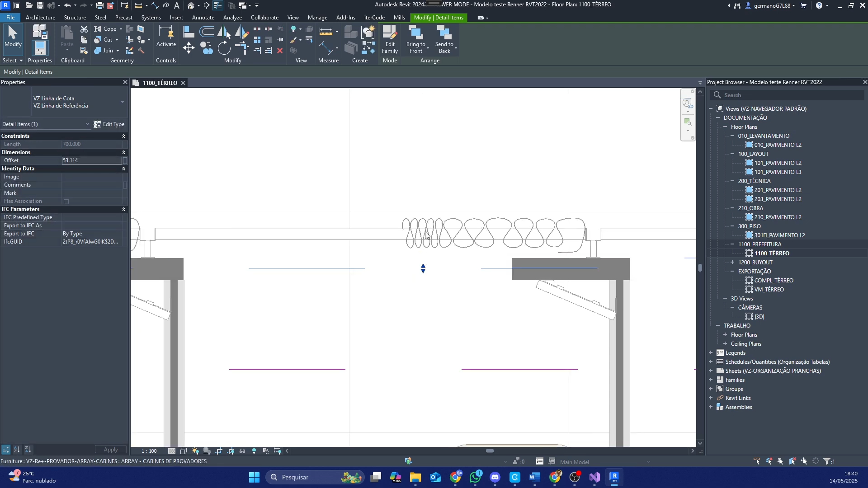Toggle Reveal Hidden Elements lightbulb

[x=254, y=451]
